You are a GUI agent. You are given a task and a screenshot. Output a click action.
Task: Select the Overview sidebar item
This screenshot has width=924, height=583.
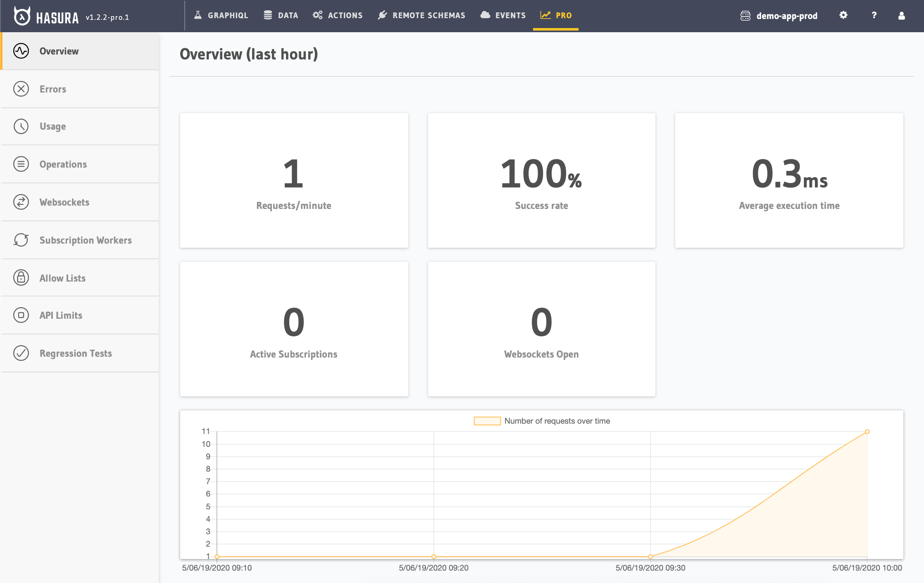coord(80,51)
